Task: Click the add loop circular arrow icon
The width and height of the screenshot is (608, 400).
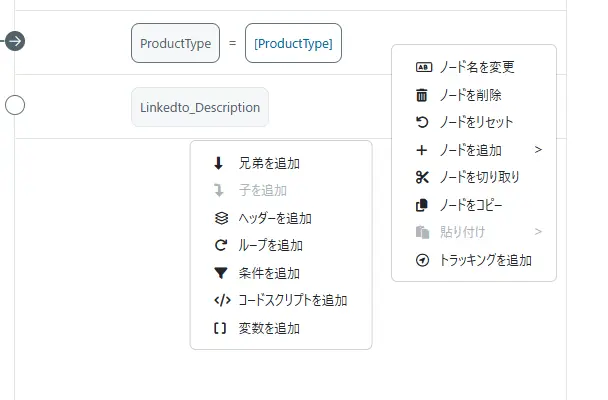Action: (x=220, y=245)
